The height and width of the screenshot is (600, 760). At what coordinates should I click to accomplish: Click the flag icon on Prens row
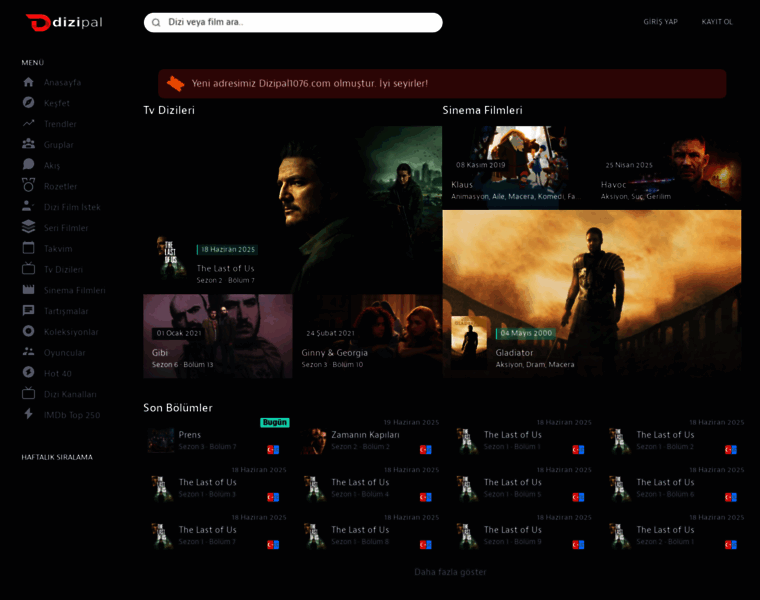273,450
